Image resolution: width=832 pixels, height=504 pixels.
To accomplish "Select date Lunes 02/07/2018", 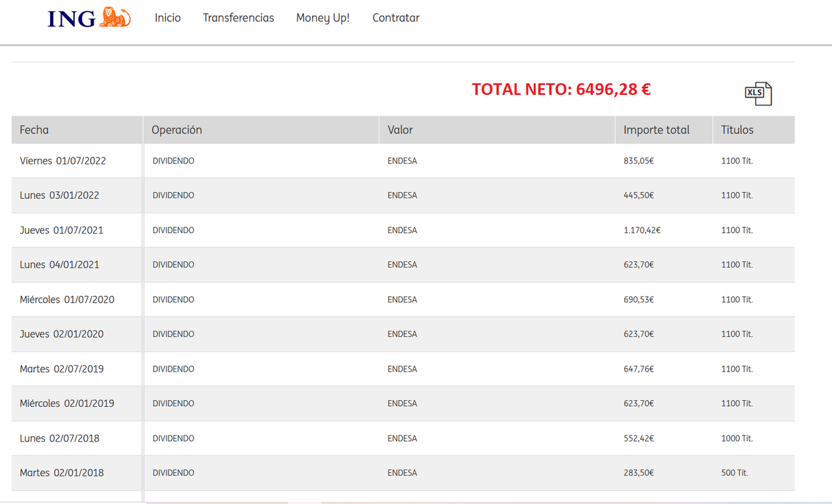I will (x=60, y=438).
